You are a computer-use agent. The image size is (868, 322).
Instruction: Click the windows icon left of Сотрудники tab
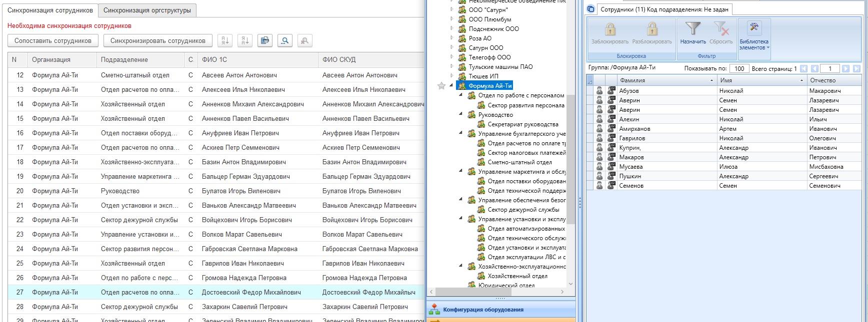pyautogui.click(x=590, y=9)
